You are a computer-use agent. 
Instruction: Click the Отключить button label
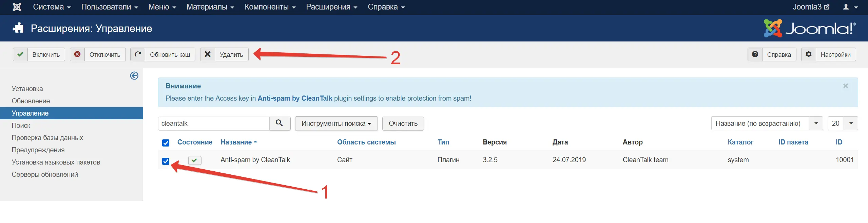tap(105, 55)
